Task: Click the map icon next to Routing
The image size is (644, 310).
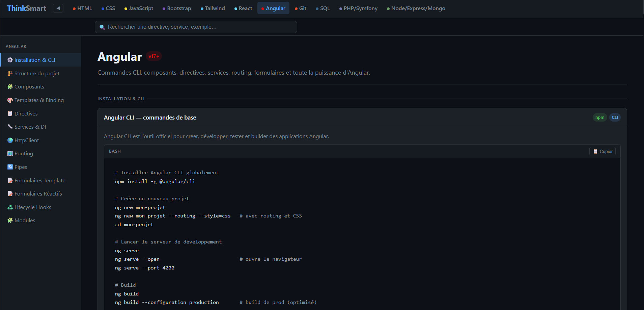Action: point(10,154)
